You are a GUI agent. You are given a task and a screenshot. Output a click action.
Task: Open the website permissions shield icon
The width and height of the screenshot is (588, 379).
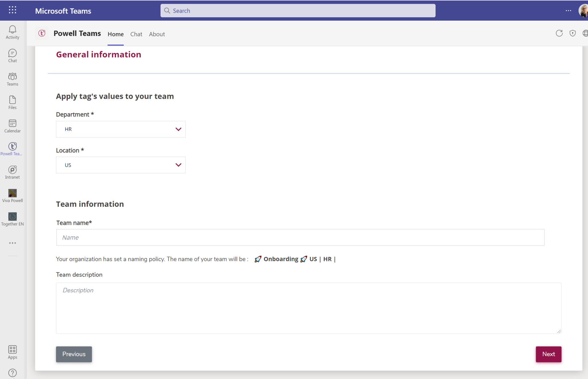(572, 33)
